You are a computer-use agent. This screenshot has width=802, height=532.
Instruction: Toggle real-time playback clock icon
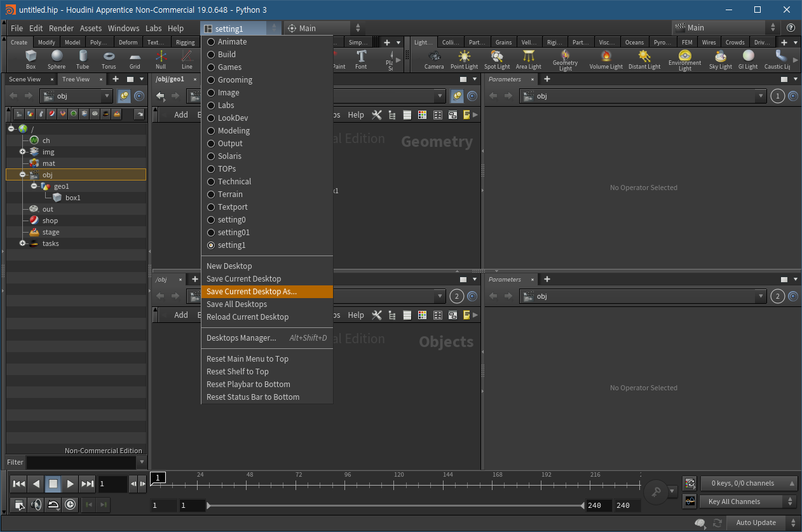(x=70, y=505)
